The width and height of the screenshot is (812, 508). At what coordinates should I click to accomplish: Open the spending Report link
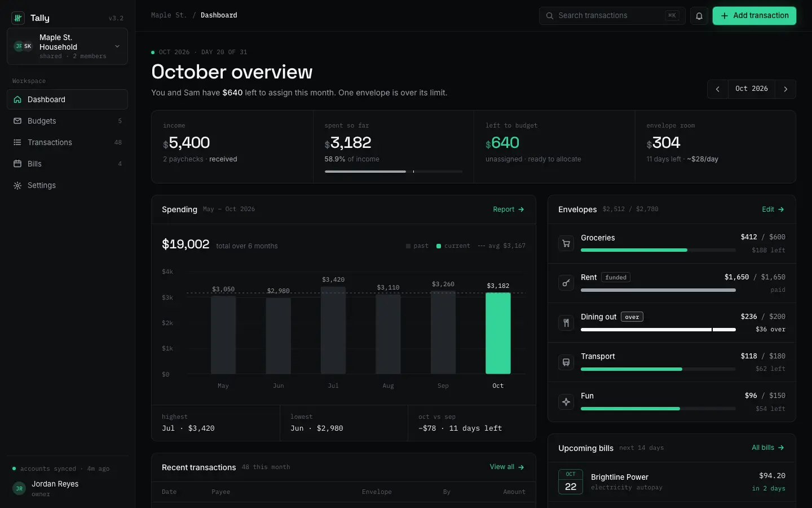509,209
